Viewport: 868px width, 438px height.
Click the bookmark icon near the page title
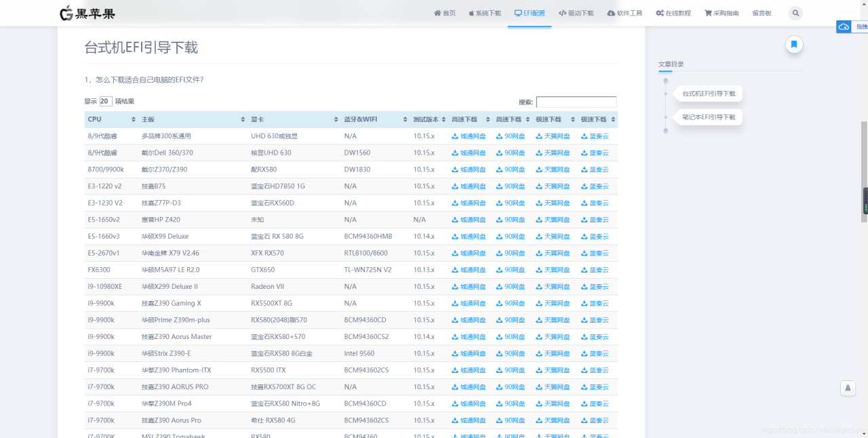pyautogui.click(x=793, y=43)
